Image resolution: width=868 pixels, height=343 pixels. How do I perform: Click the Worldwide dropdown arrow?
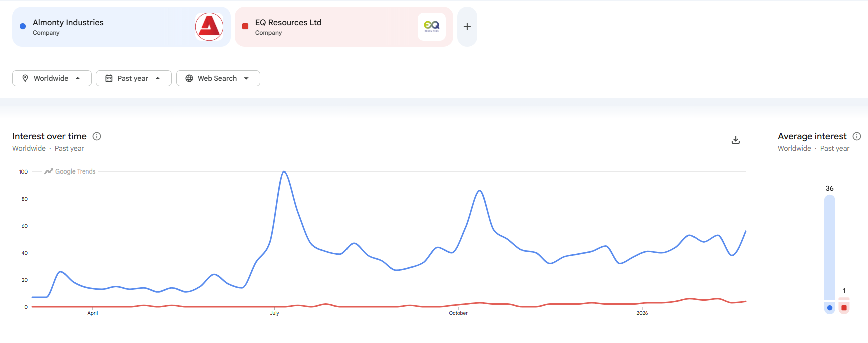pyautogui.click(x=78, y=78)
